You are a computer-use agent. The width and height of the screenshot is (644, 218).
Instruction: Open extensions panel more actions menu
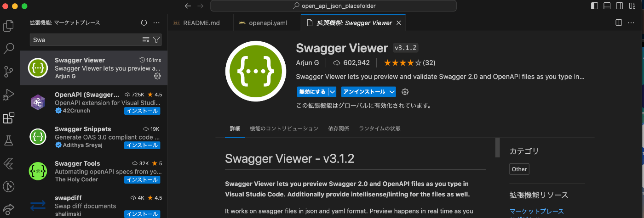coord(156,22)
